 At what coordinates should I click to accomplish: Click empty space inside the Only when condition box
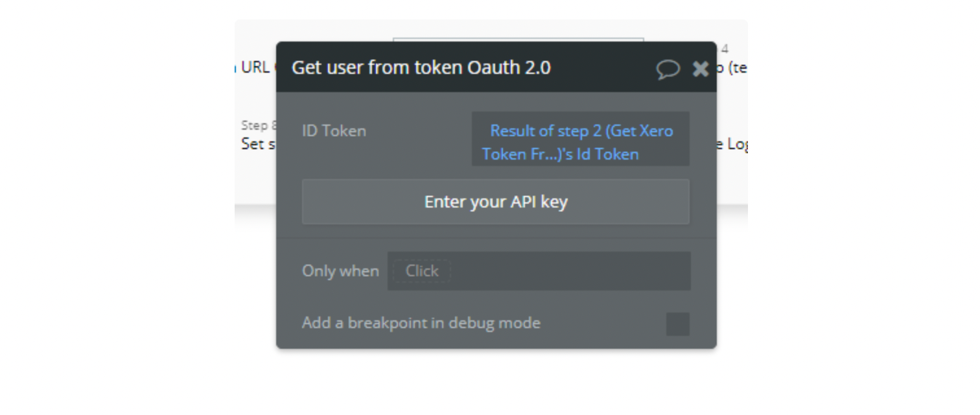click(570, 271)
